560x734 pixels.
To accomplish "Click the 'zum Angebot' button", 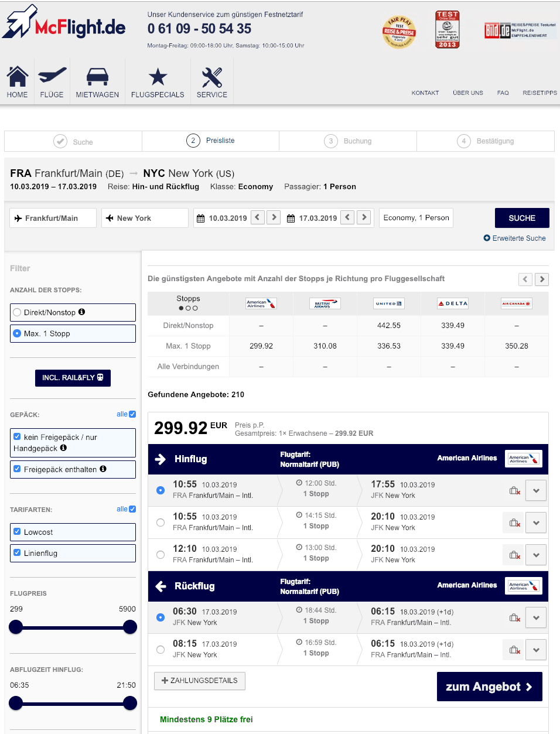I will click(x=490, y=687).
